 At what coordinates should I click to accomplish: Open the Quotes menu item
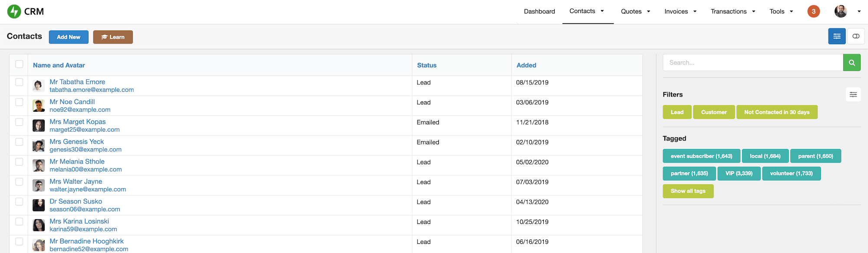[631, 11]
